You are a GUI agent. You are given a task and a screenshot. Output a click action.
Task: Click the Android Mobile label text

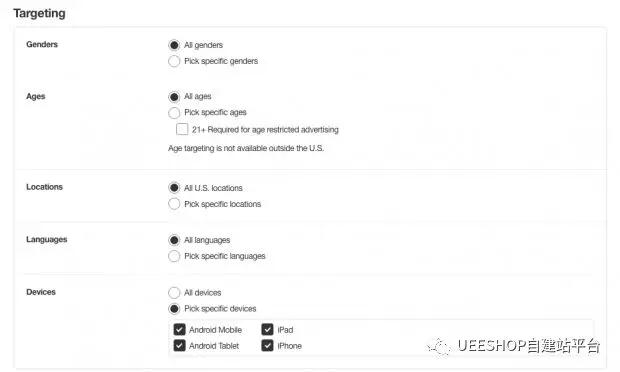tap(215, 330)
